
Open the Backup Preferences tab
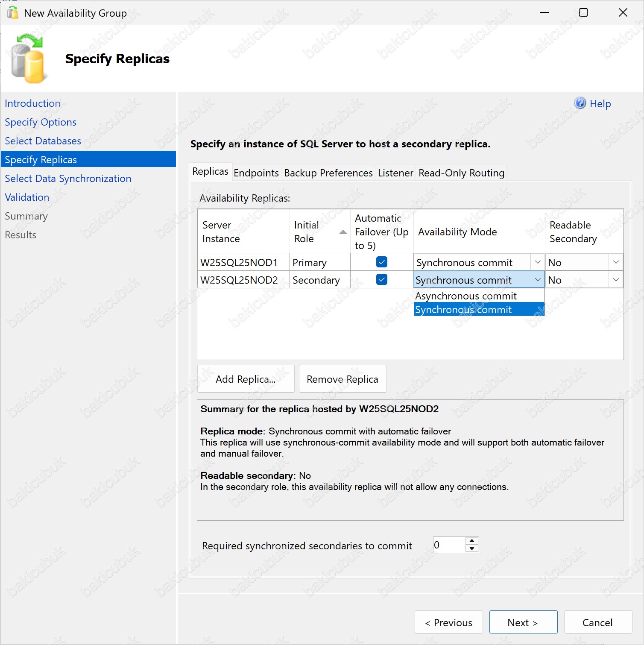(x=328, y=173)
